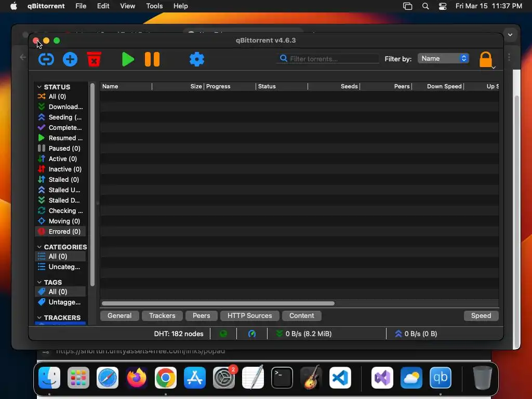This screenshot has width=532, height=399.
Task: Open Firefox from the Dock
Action: click(x=137, y=378)
